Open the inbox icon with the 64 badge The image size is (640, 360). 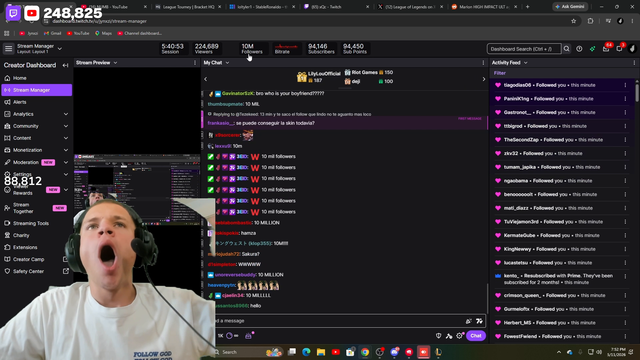click(x=606, y=49)
